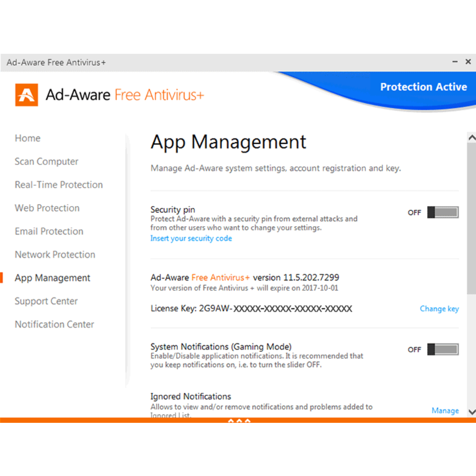
Task: Click the scrollbar up arrow
Action: click(472, 138)
